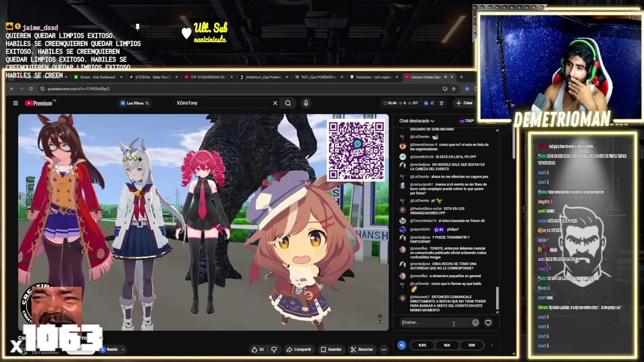This screenshot has height=362, width=644.
Task: Click the 75XP chat badge
Action: 467,121
